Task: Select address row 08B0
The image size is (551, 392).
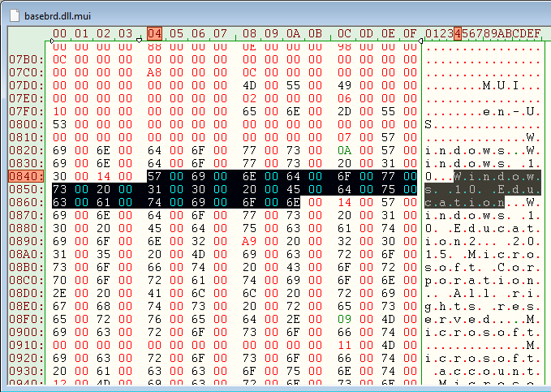Action: coord(26,267)
